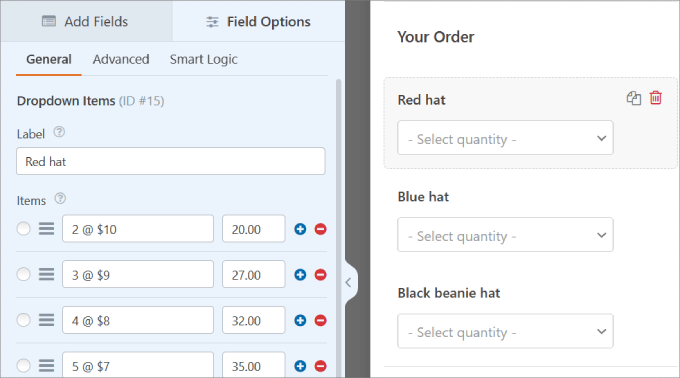Remove the 4 @ $8 item row

pos(320,320)
